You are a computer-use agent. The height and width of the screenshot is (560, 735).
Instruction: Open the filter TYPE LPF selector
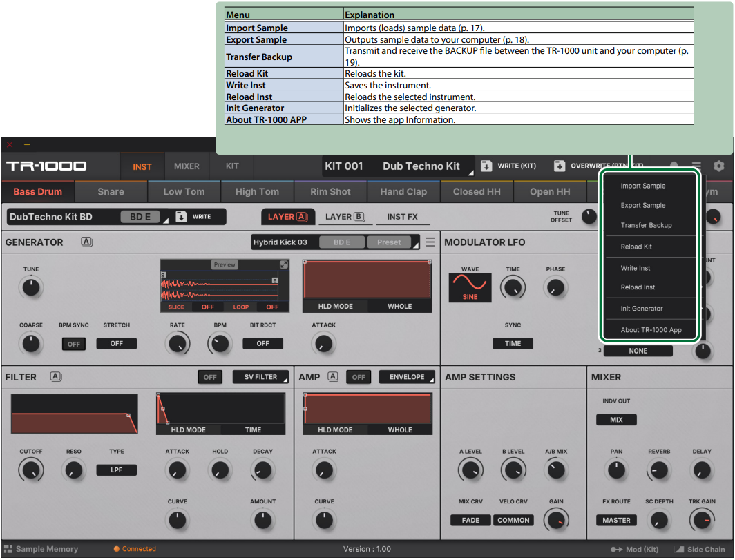pos(116,470)
